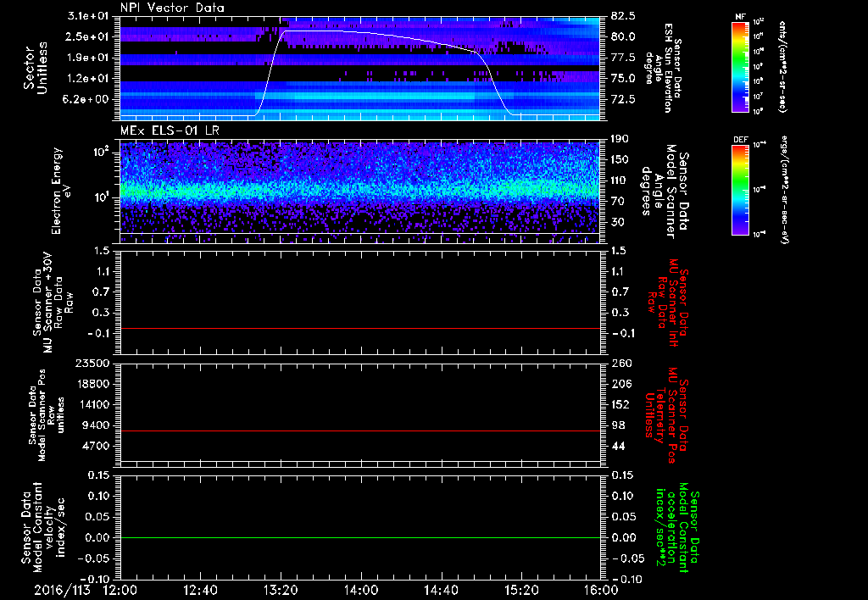
Task: Select the "NPI Vector Data" panel title
Action: coord(173,8)
